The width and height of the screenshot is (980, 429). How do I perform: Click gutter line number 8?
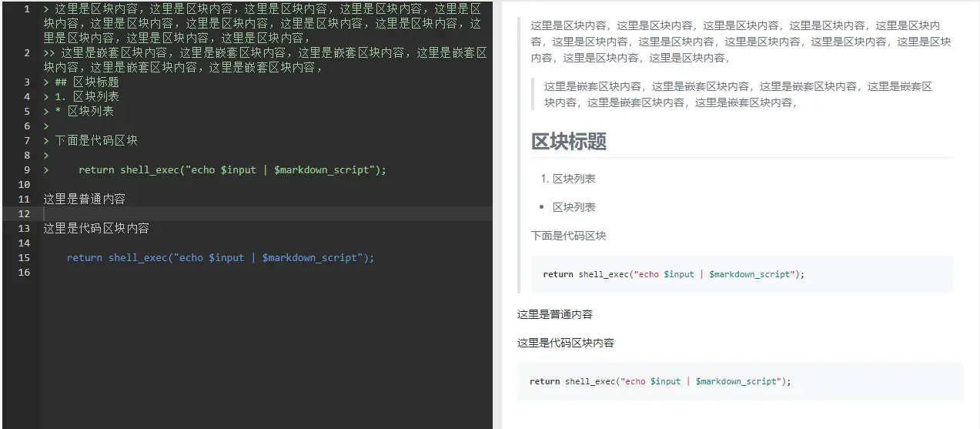(27, 155)
